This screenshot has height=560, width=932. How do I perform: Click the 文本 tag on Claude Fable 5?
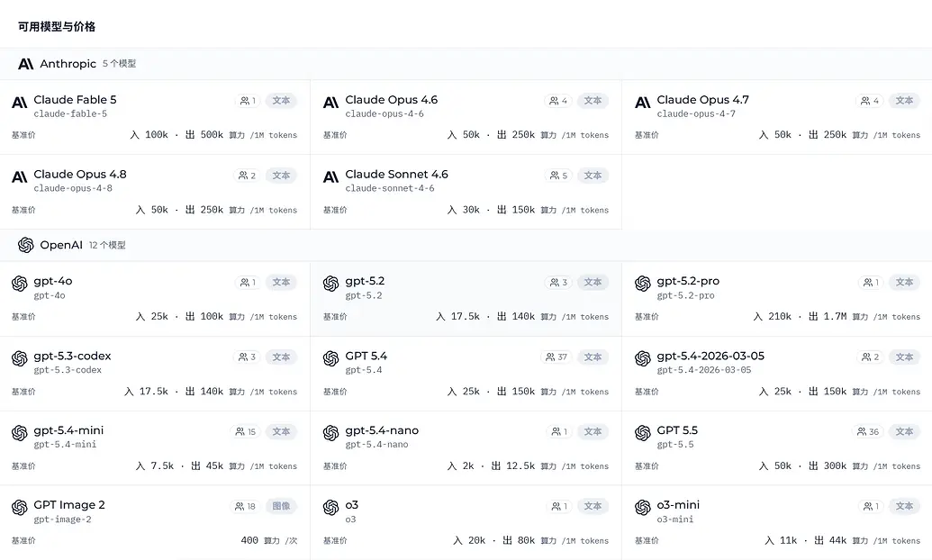click(x=281, y=101)
